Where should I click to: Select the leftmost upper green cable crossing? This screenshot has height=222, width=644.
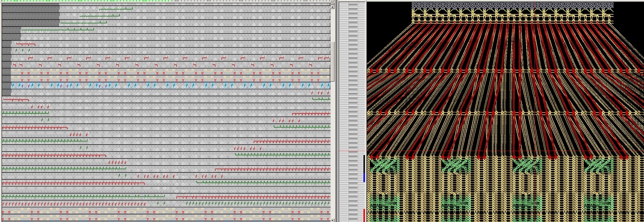pos(385,166)
